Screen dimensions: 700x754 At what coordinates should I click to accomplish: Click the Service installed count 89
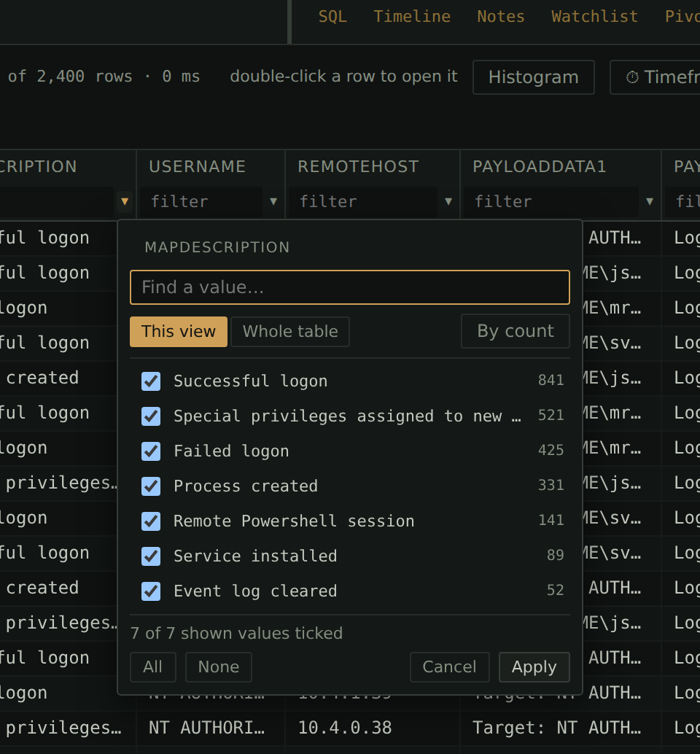[556, 555]
